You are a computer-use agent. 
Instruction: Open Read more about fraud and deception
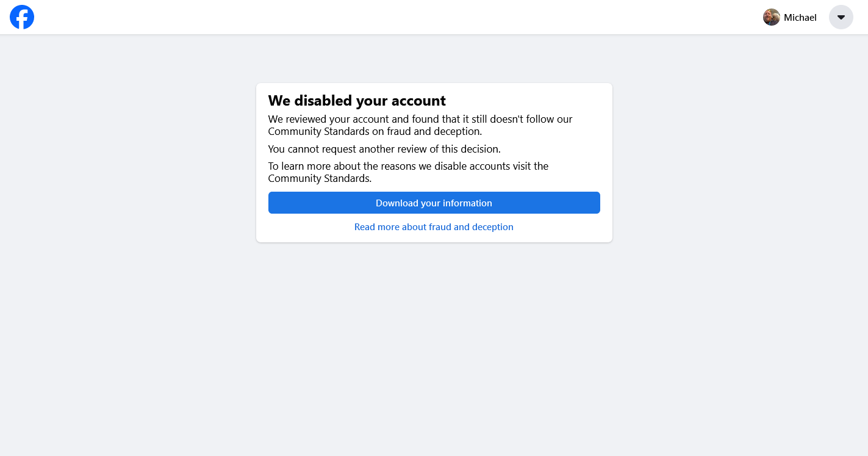click(434, 227)
